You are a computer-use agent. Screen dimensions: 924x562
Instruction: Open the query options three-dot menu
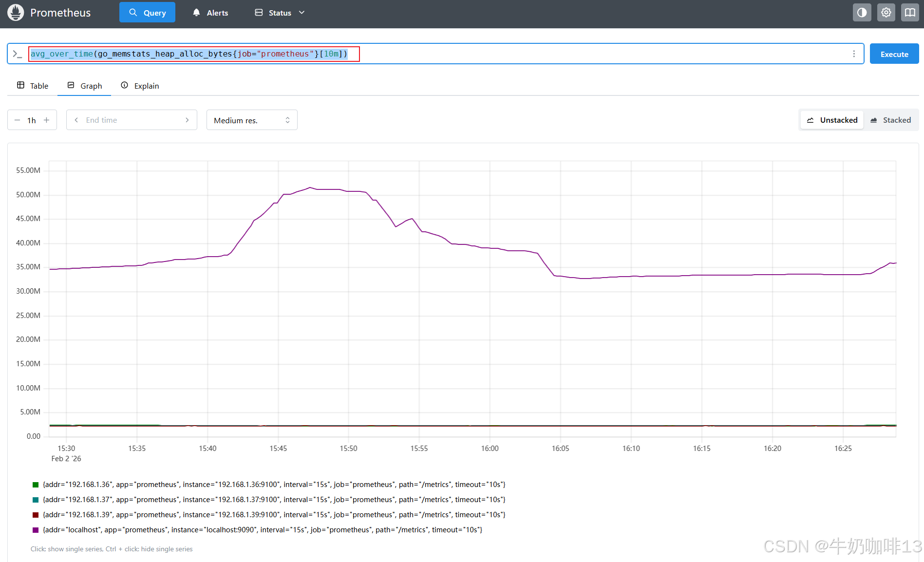854,54
